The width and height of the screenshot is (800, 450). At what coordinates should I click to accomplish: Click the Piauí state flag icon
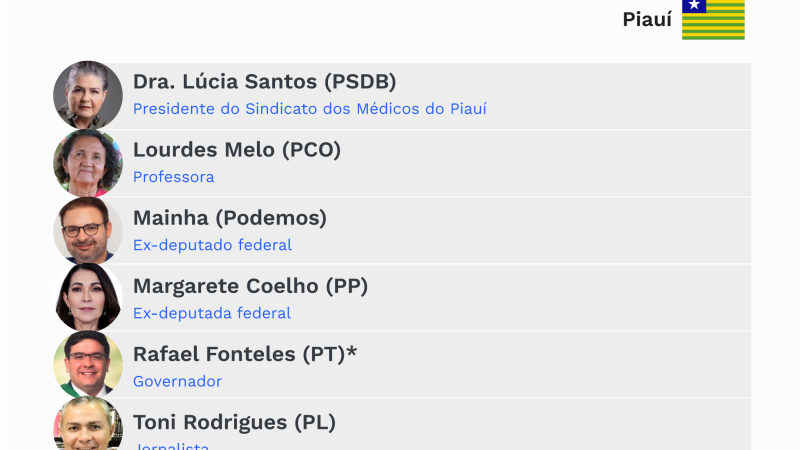click(713, 19)
